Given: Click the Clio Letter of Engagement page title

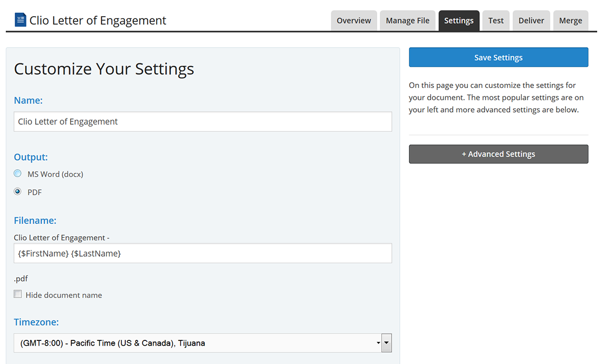Looking at the screenshot, I should (x=97, y=20).
